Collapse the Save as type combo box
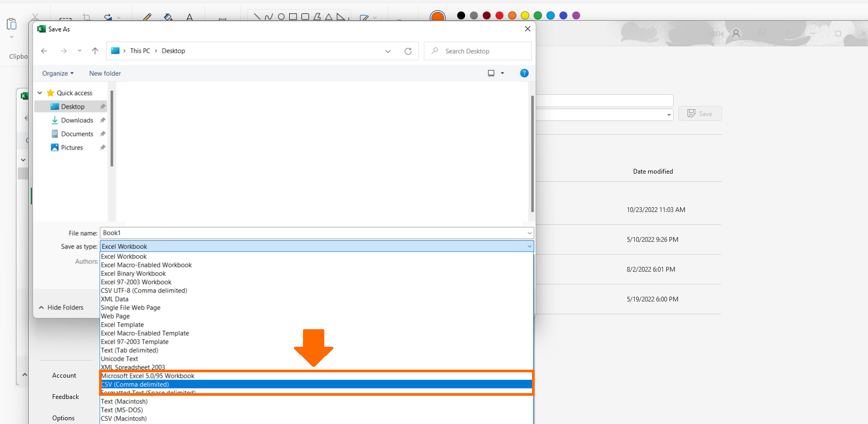868x424 pixels. [529, 246]
